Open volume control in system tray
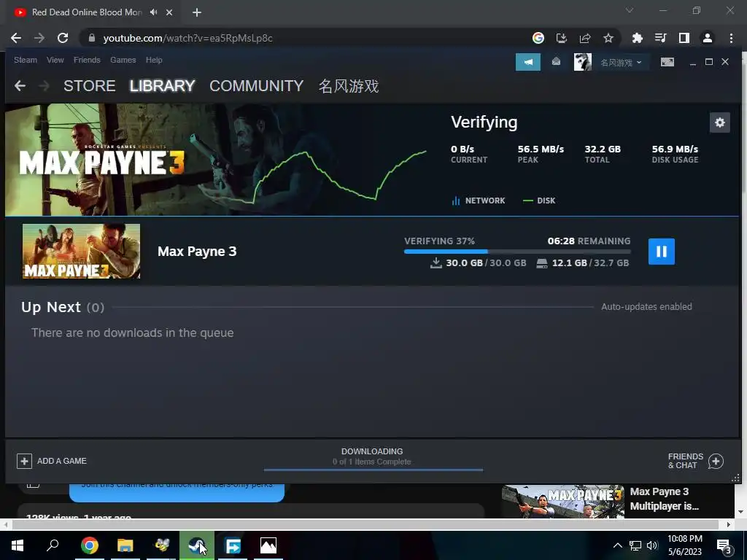 point(651,545)
